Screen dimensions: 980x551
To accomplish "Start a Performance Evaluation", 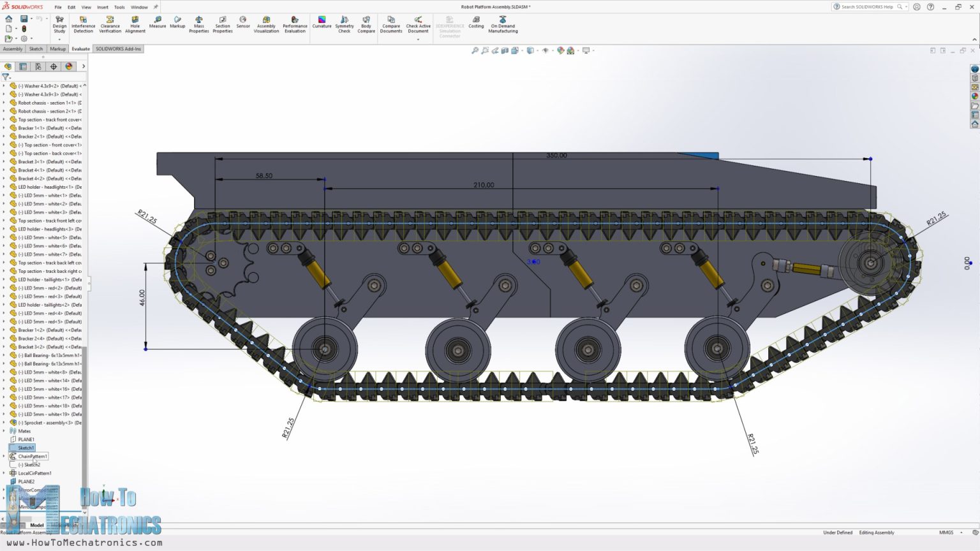I will [295, 24].
